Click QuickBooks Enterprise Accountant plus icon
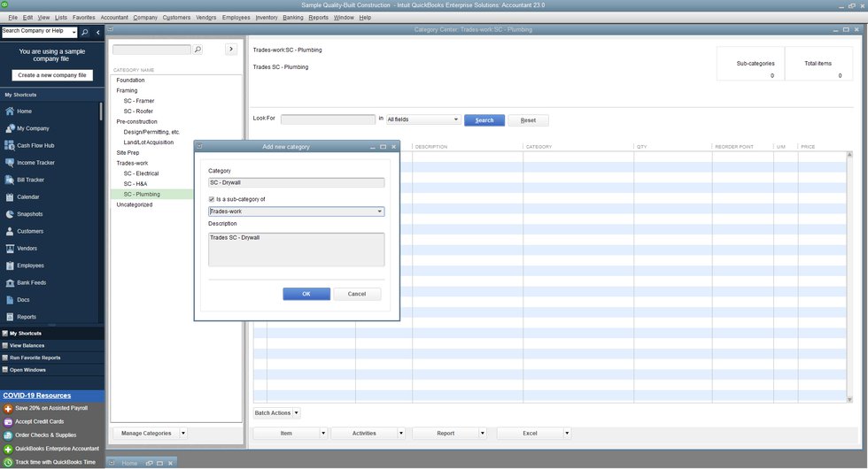Viewport: 868px width, 469px height. (x=8, y=450)
